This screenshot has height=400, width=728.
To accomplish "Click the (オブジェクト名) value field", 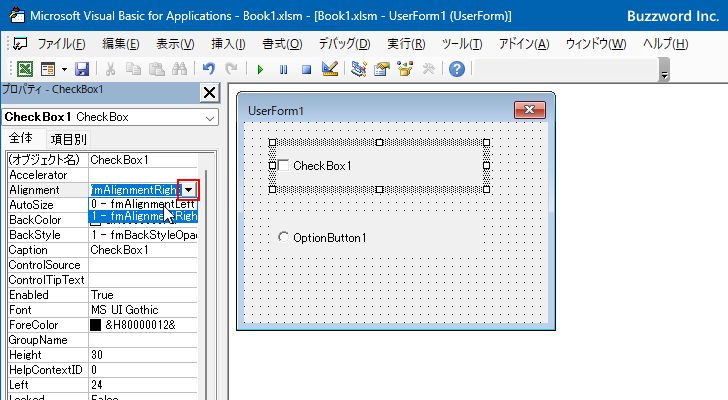I will click(x=143, y=160).
